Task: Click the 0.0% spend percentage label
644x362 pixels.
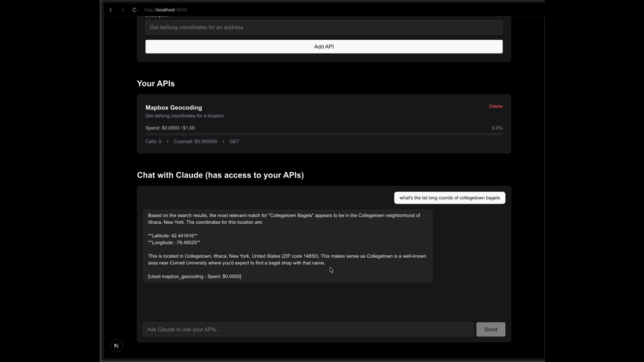Action: click(496, 127)
